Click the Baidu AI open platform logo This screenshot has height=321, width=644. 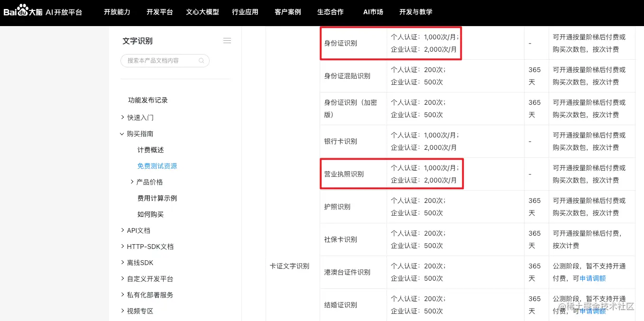point(43,11)
